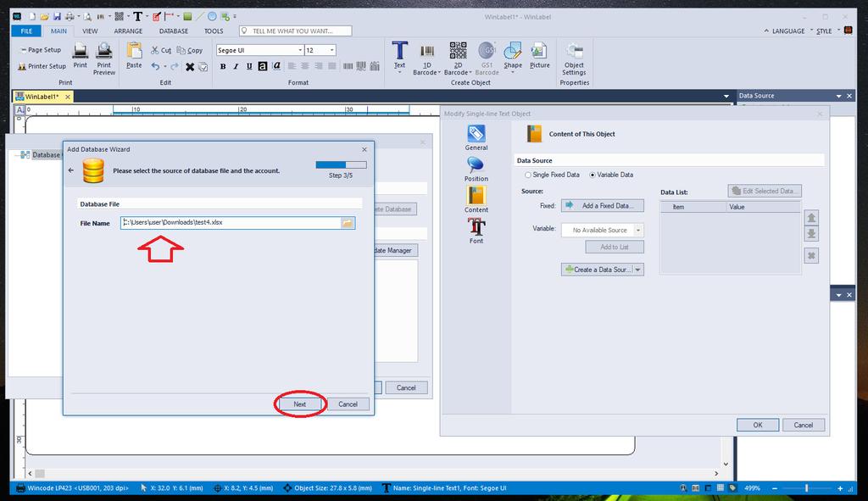Click the Add a Fixed Data button
This screenshot has height=501, width=868.
point(603,205)
